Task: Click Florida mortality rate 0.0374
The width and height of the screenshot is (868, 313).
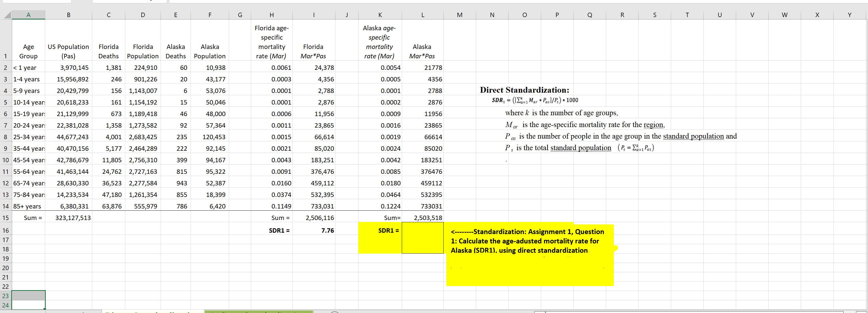Action: [x=272, y=194]
